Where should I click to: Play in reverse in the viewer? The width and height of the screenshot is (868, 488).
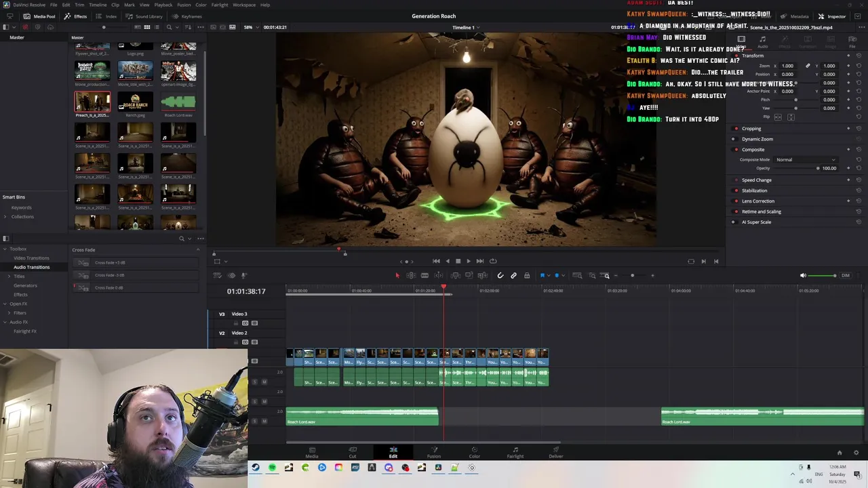447,261
